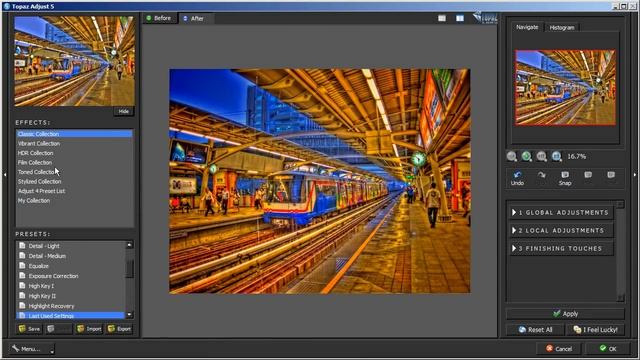Click the presets list scrollbar thumb
The height and width of the screenshot is (360, 640).
[x=129, y=268]
